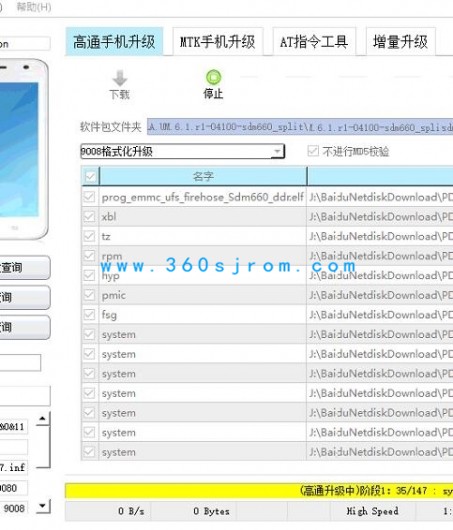Viewport: 453px width, 530px height.
Task: Select the tz partition row
Action: pos(267,236)
